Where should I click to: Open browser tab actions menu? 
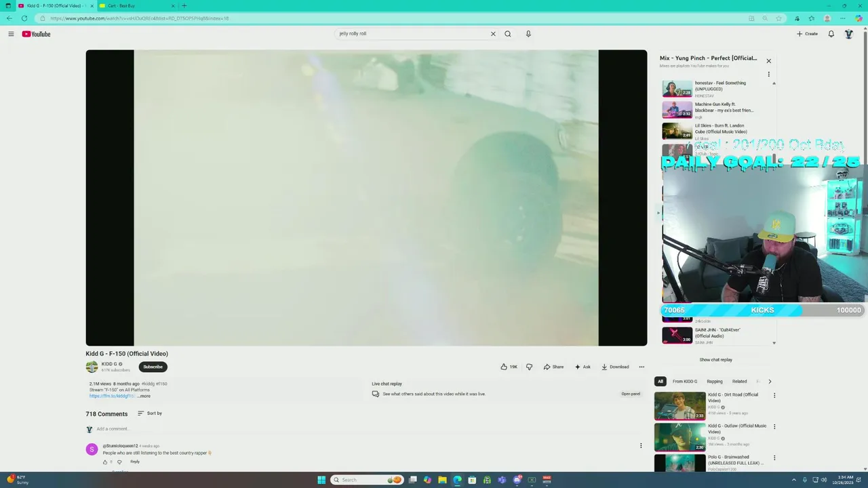[x=8, y=5]
